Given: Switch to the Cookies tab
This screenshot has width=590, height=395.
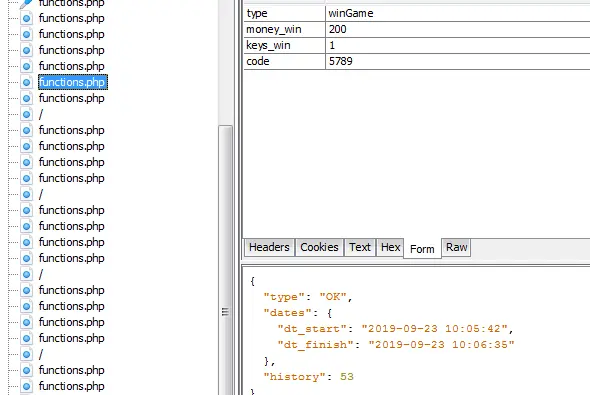Looking at the screenshot, I should click(x=319, y=247).
